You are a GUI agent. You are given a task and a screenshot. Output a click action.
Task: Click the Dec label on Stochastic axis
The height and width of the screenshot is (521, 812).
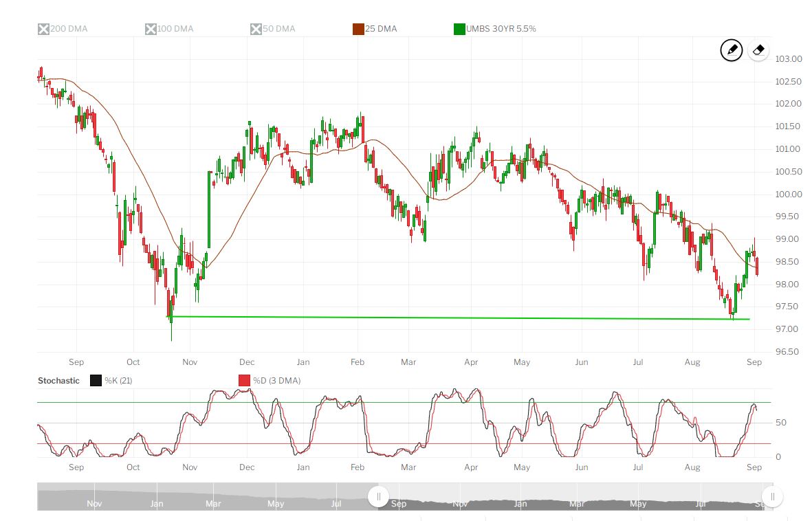tap(247, 467)
